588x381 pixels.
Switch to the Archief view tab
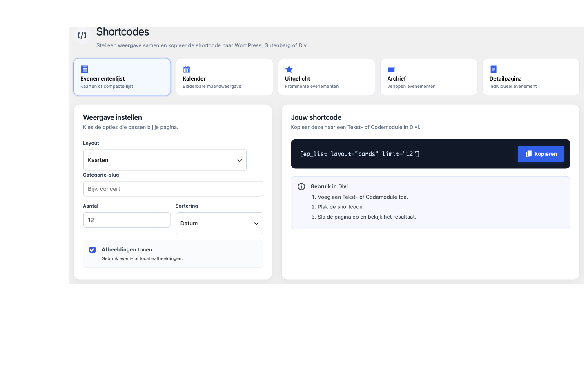(429, 77)
